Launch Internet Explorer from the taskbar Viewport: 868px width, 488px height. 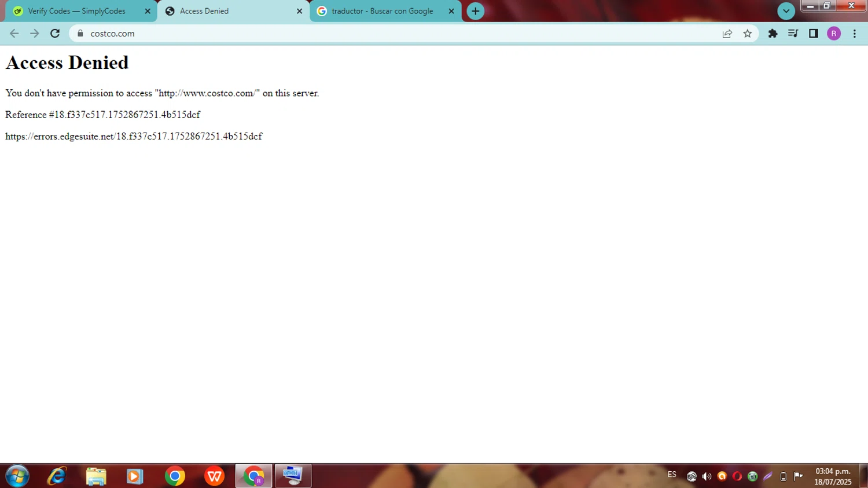[x=57, y=476]
